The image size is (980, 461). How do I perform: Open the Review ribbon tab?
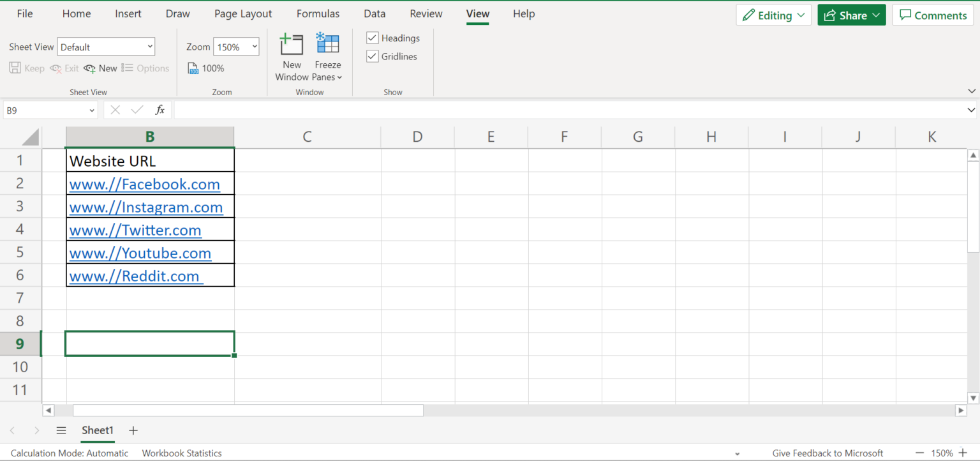(x=426, y=13)
